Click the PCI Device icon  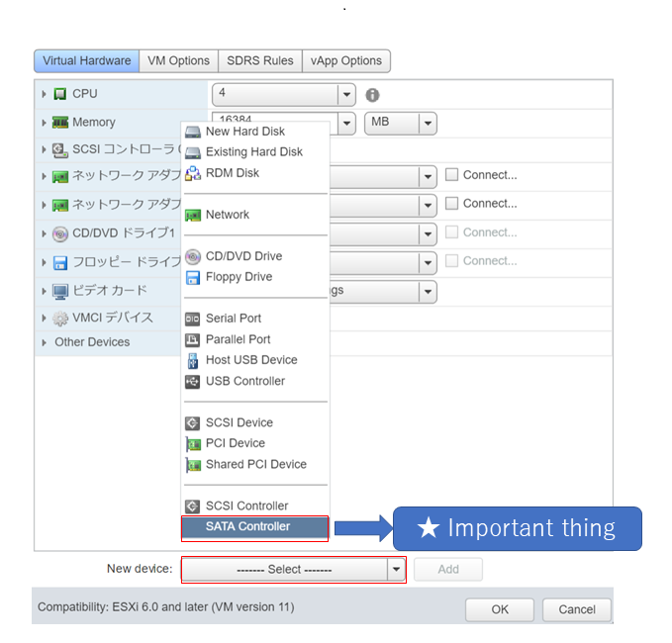(193, 444)
